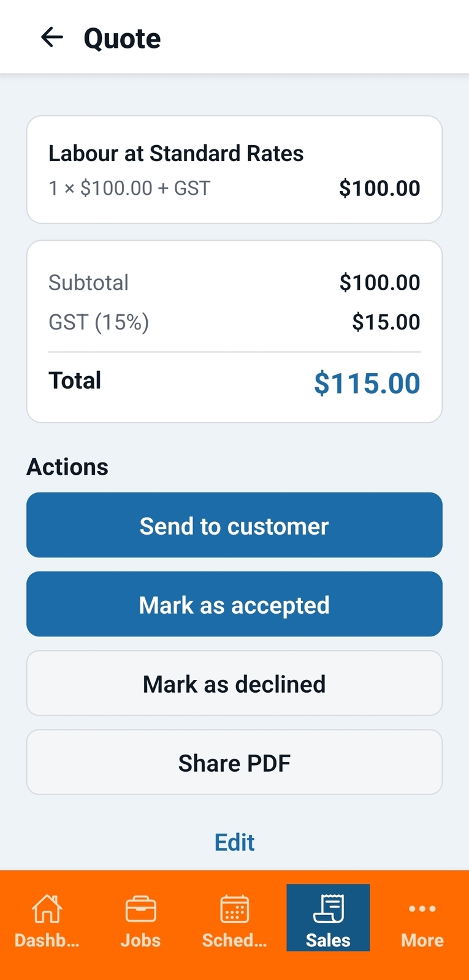Open Jobs via briefcase icon
469x980 pixels.
pos(140,909)
